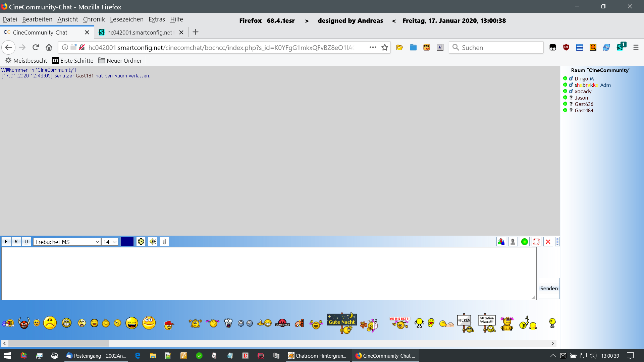The height and width of the screenshot is (362, 644).
Task: Click the speaker sound icon in chat toolbar
Action: (x=153, y=242)
